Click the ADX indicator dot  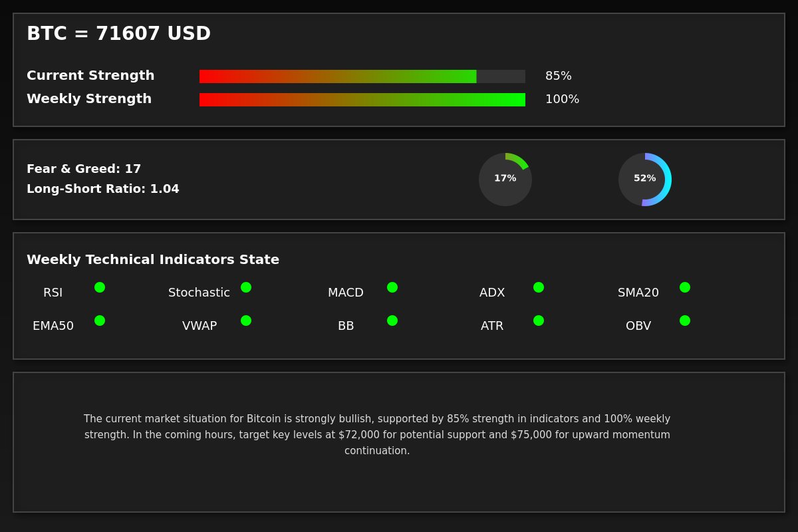pyautogui.click(x=539, y=287)
